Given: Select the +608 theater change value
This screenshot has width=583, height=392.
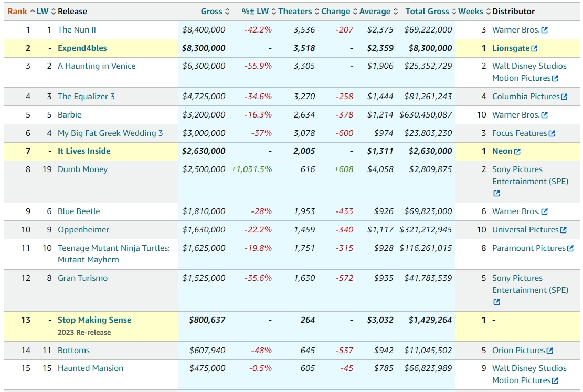Looking at the screenshot, I should 344,169.
